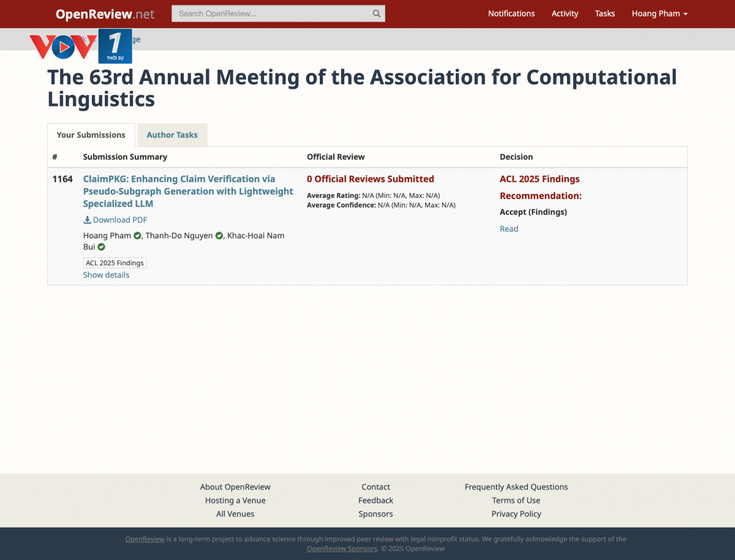Open All Venues footer link
Image resolution: width=735 pixels, height=560 pixels.
point(235,514)
